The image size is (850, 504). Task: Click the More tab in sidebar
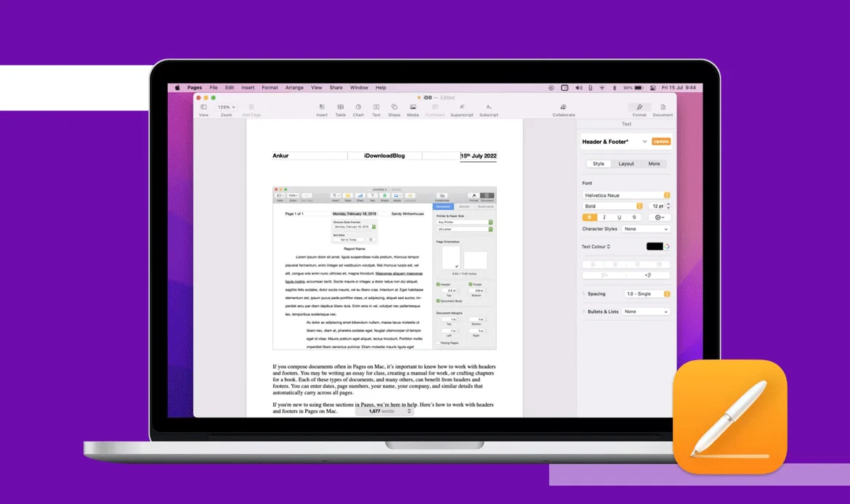654,164
